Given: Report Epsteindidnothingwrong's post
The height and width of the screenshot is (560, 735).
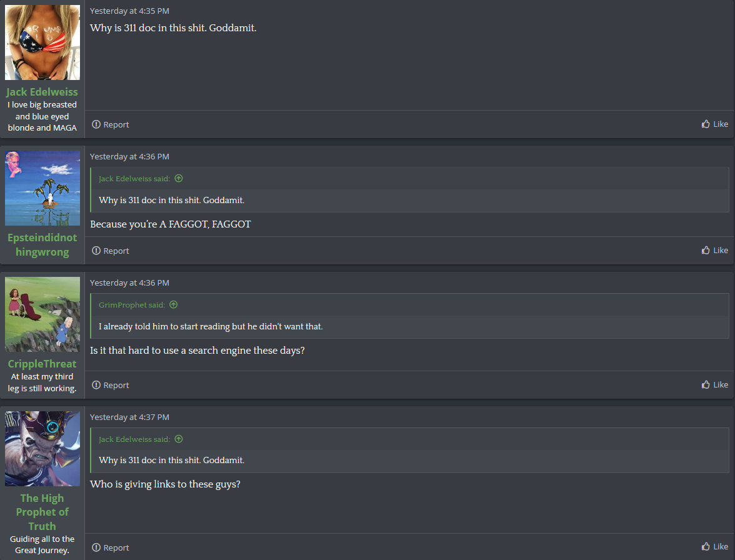Looking at the screenshot, I should (110, 251).
